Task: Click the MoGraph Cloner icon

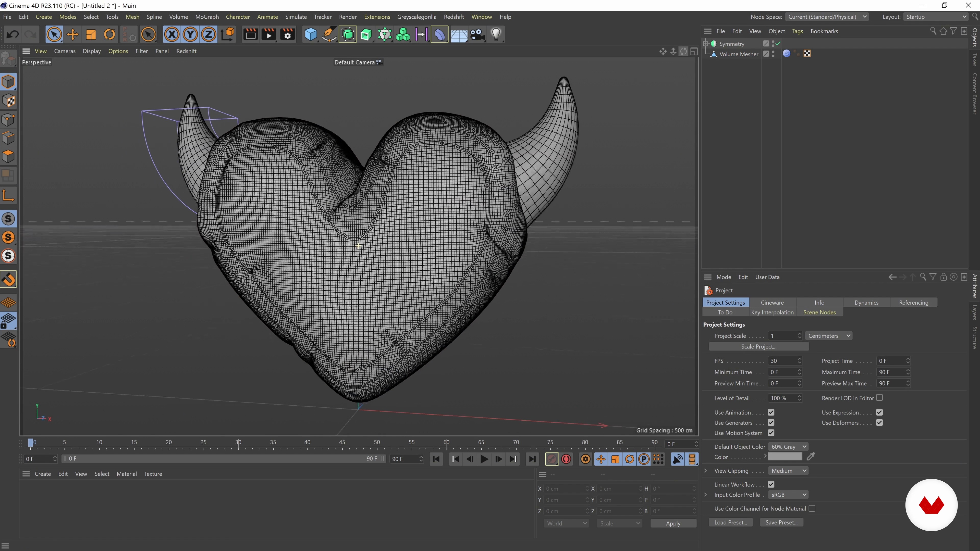Action: point(403,35)
